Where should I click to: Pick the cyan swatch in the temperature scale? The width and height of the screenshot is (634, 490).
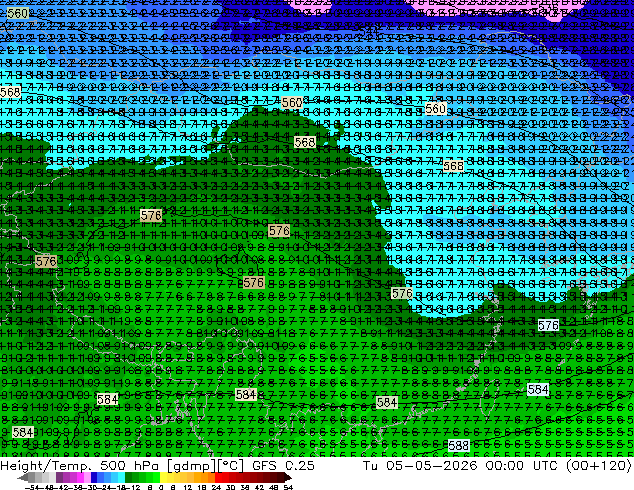[x=122, y=478]
